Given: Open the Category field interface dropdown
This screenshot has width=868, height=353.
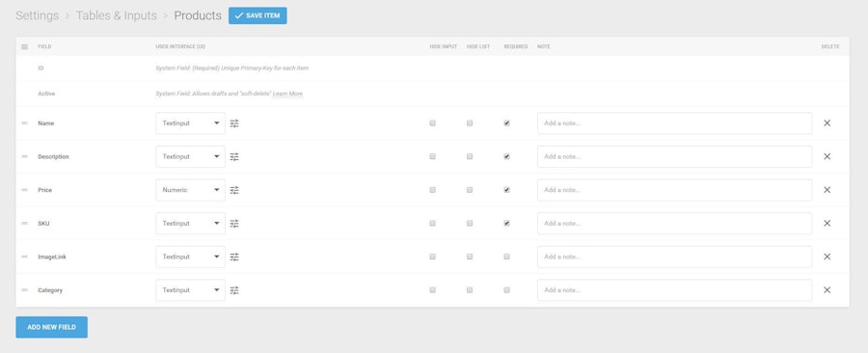Looking at the screenshot, I should coord(190,290).
